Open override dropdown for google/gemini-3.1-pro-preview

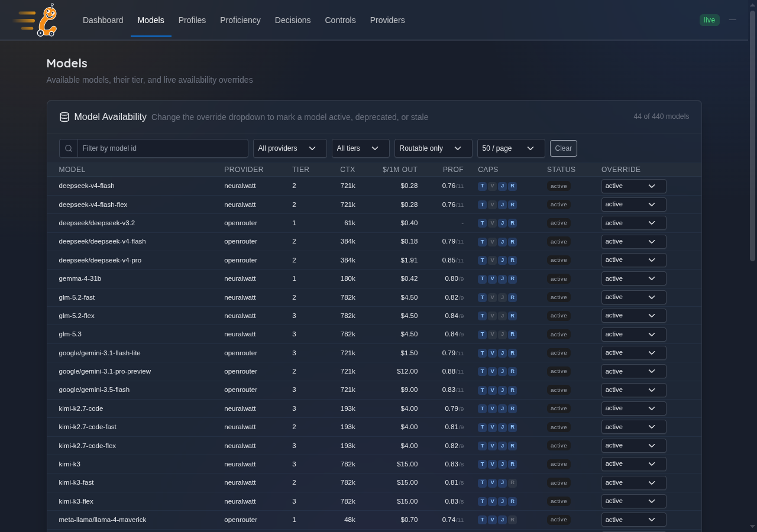(x=633, y=371)
